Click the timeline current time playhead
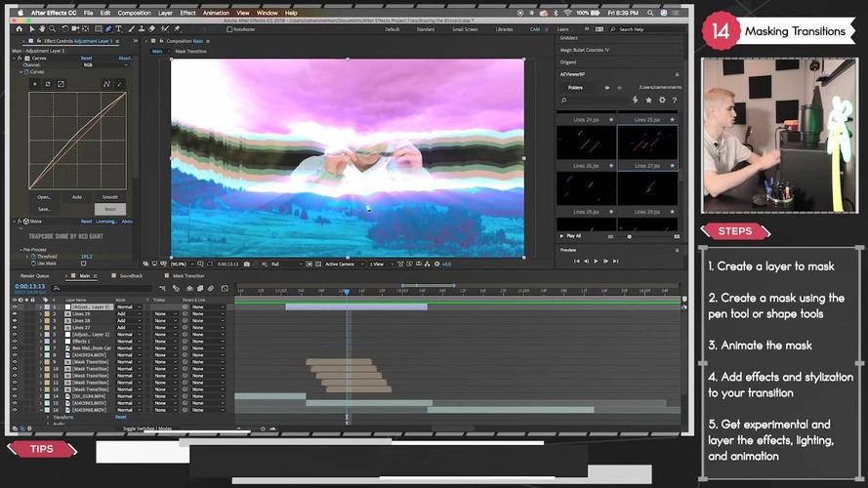Screen dimensions: 868x488 click(x=347, y=291)
